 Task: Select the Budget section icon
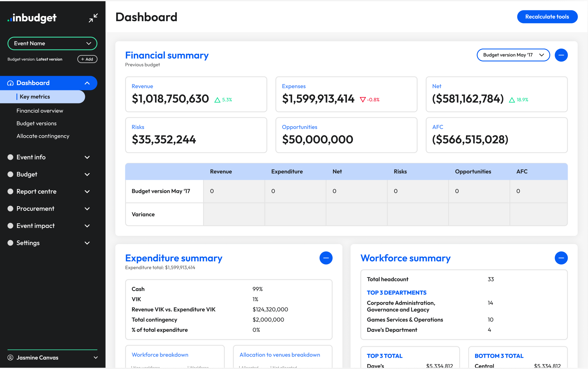coord(10,174)
